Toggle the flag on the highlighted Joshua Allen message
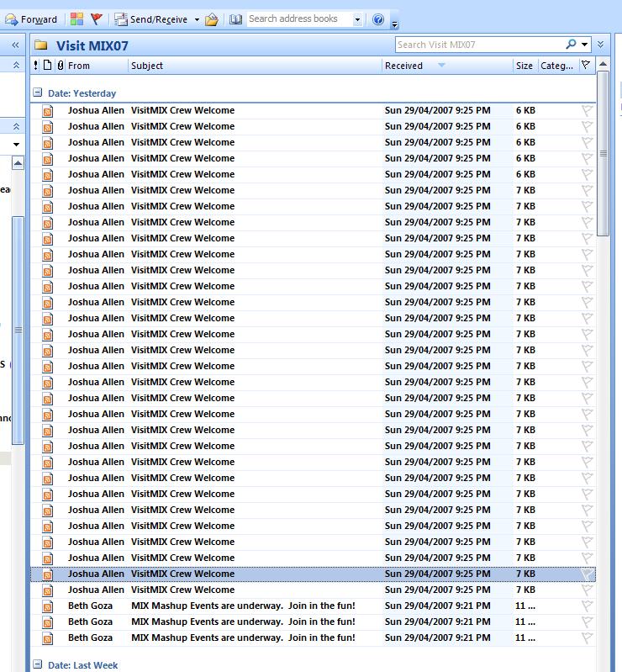 coord(587,574)
